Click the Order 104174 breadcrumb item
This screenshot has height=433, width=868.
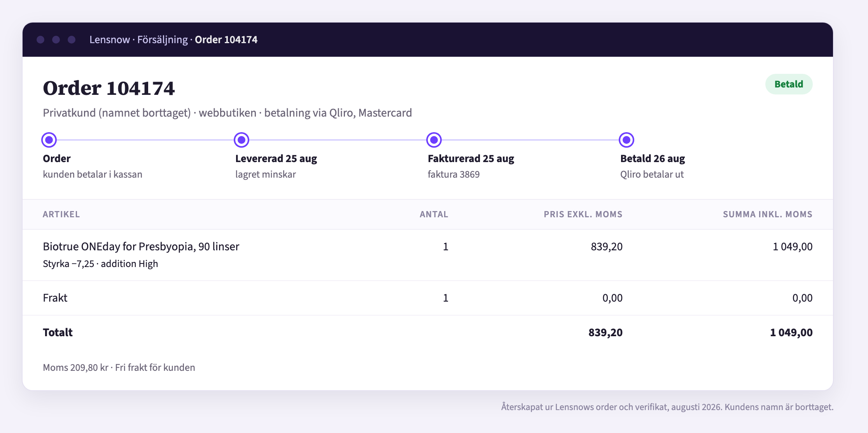[x=226, y=40]
